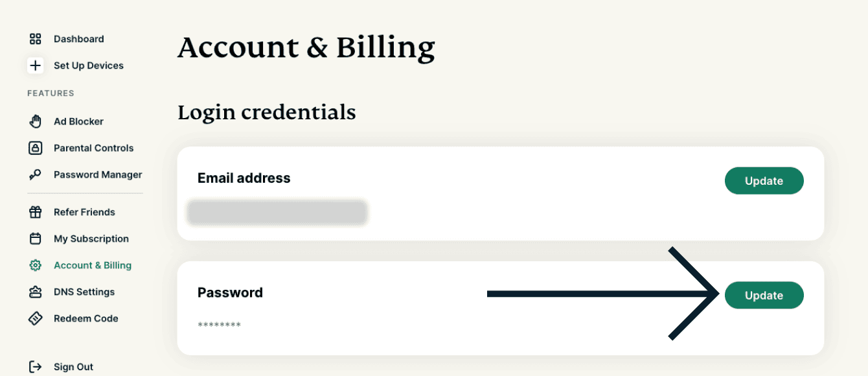Select Refer Friends in sidebar
868x376 pixels.
[x=84, y=212]
